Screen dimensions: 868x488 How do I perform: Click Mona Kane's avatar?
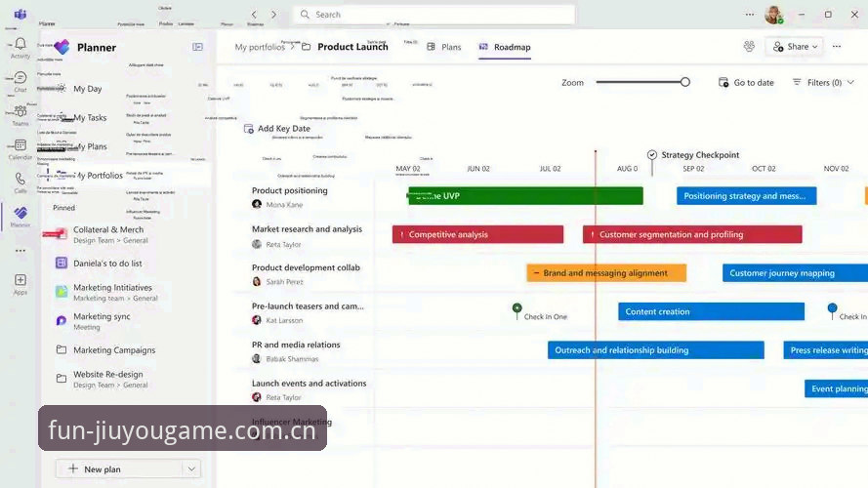(x=257, y=204)
